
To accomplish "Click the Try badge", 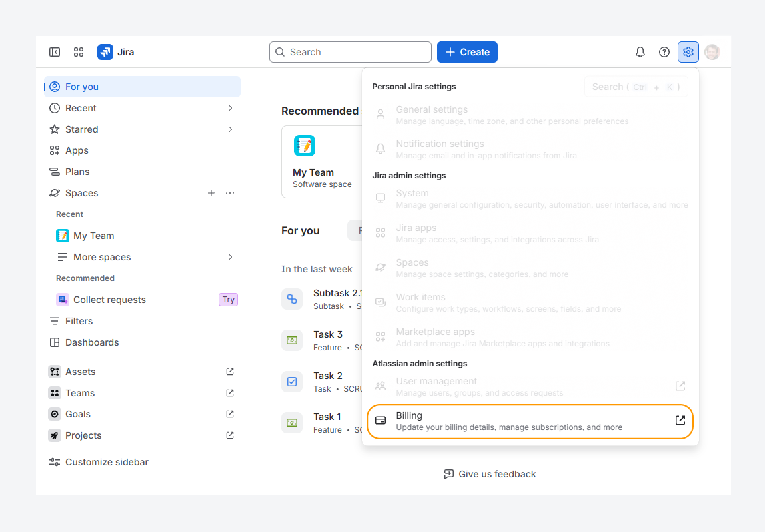I will tap(228, 300).
